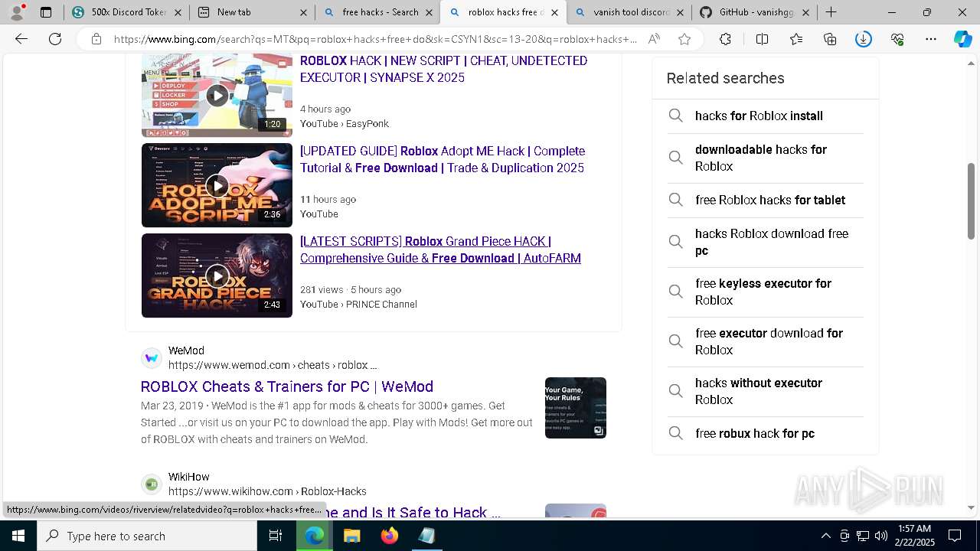The height and width of the screenshot is (551, 980).
Task: Launch Firefox from the taskbar
Action: 390,536
